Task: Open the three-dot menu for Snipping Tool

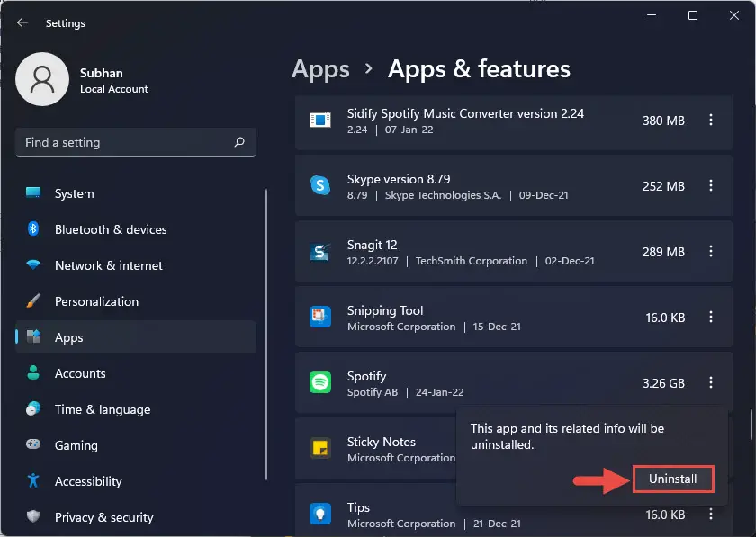Action: [x=711, y=317]
